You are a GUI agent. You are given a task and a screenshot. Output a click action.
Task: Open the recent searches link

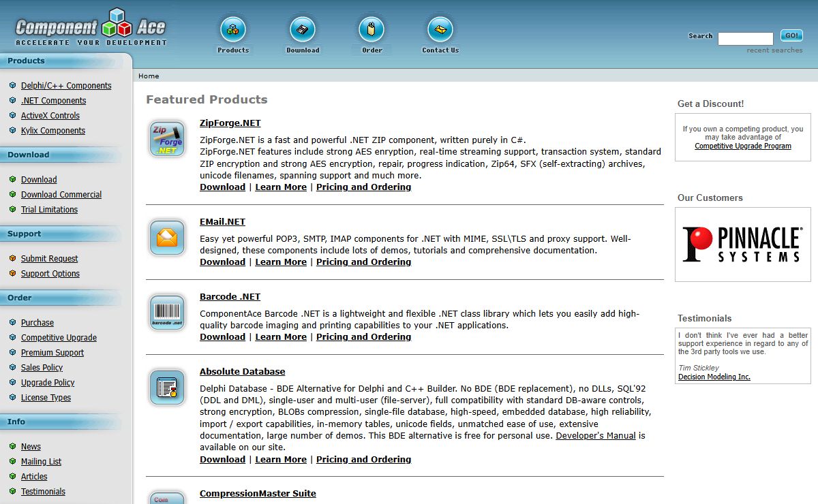pyautogui.click(x=774, y=50)
